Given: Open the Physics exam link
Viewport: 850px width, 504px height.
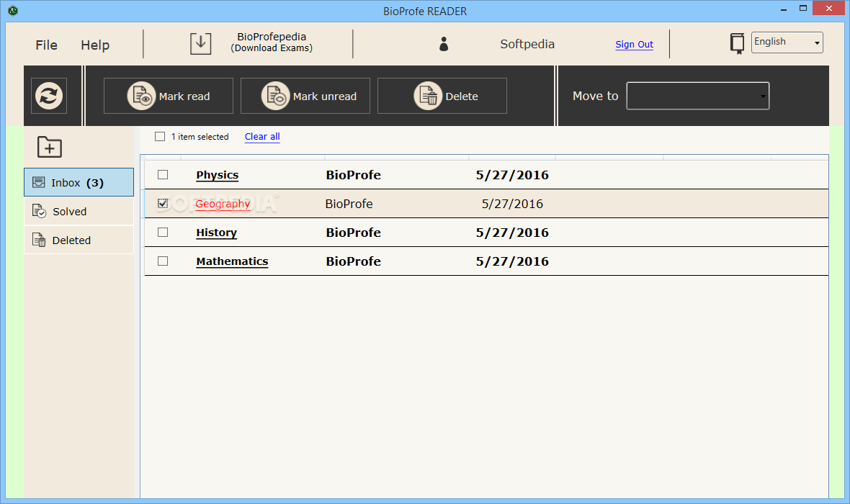Looking at the screenshot, I should tap(218, 174).
